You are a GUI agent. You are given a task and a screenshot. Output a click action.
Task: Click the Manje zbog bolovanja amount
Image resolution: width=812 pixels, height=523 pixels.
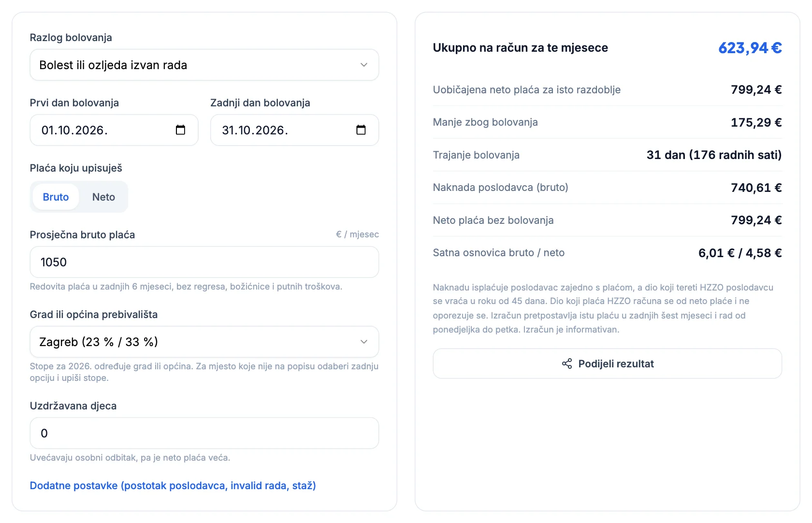coord(756,122)
